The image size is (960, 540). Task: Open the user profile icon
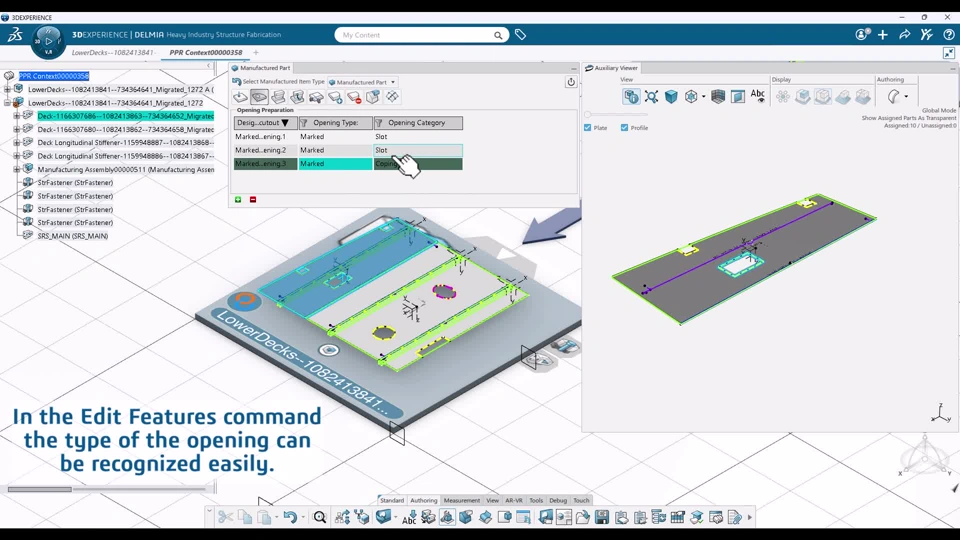pos(862,35)
